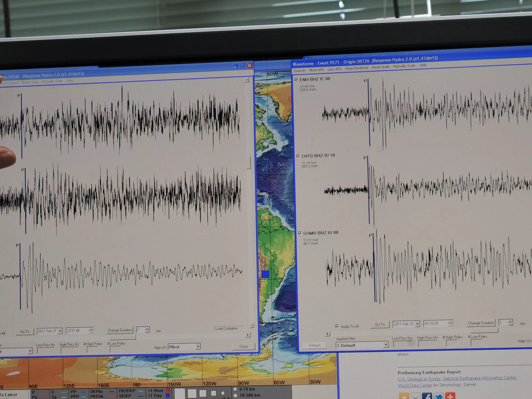Toggle the Apply To All checkbox
Screen dimensions: 532x399
pos(337,326)
